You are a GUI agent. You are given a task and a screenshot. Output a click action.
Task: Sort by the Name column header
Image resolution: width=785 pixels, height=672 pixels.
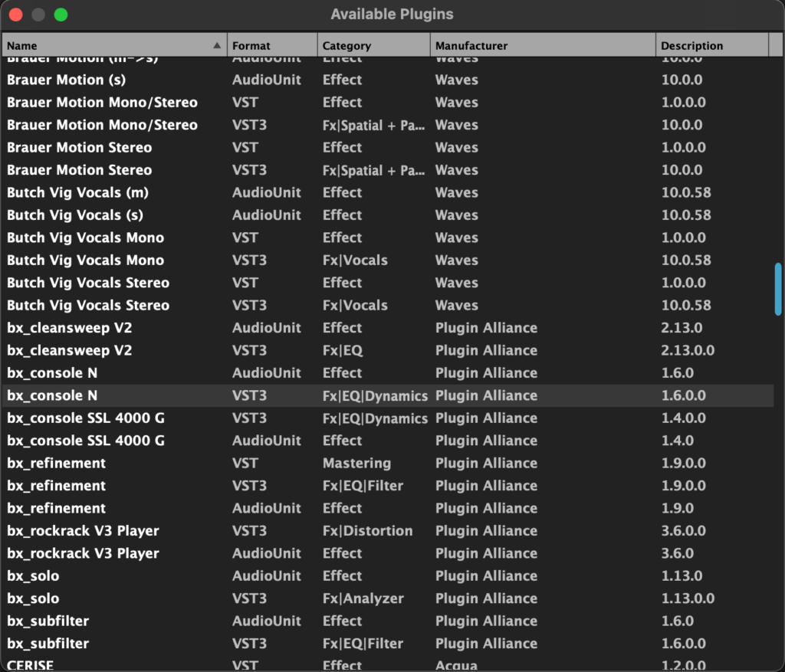[115, 45]
